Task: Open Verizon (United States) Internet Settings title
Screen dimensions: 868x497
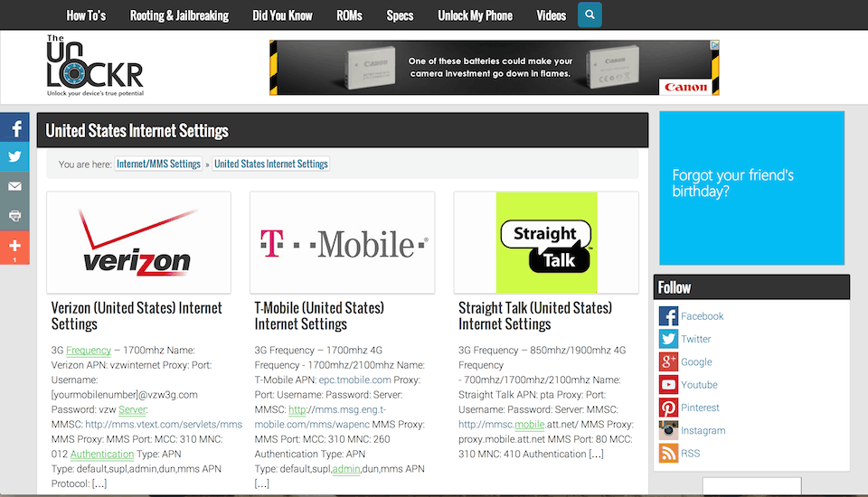Action: click(x=137, y=315)
